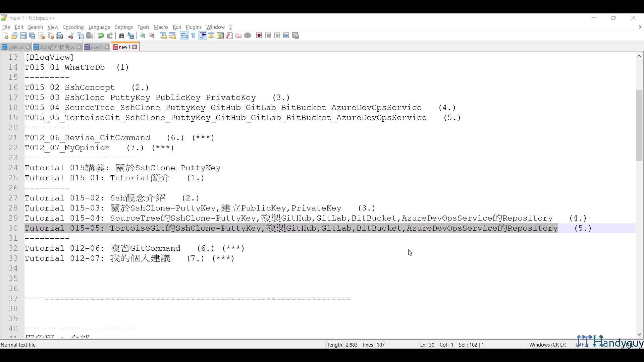Open the Macro menu
This screenshot has height=362, width=644.
161,27
